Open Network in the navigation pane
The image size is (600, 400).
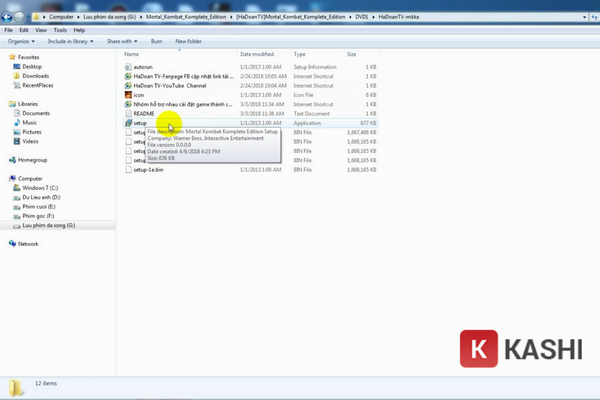(x=28, y=244)
